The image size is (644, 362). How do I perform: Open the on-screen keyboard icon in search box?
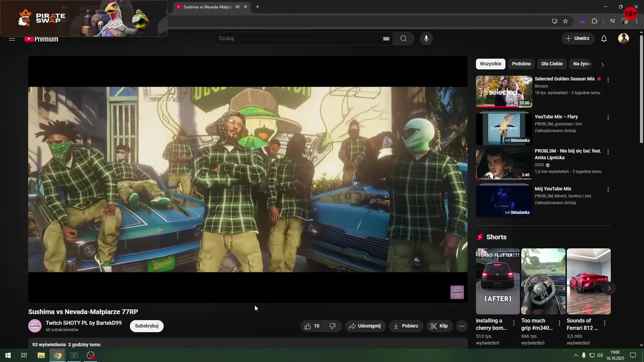386,39
